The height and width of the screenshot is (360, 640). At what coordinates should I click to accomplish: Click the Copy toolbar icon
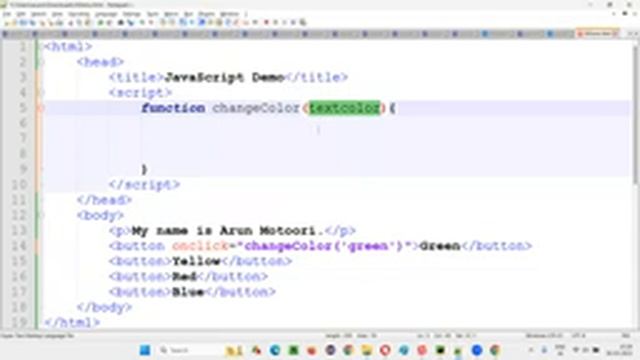[x=79, y=23]
